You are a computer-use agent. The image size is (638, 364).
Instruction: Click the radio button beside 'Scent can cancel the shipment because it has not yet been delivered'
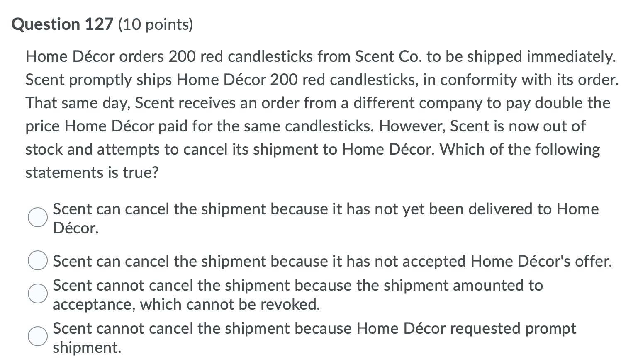tap(37, 216)
